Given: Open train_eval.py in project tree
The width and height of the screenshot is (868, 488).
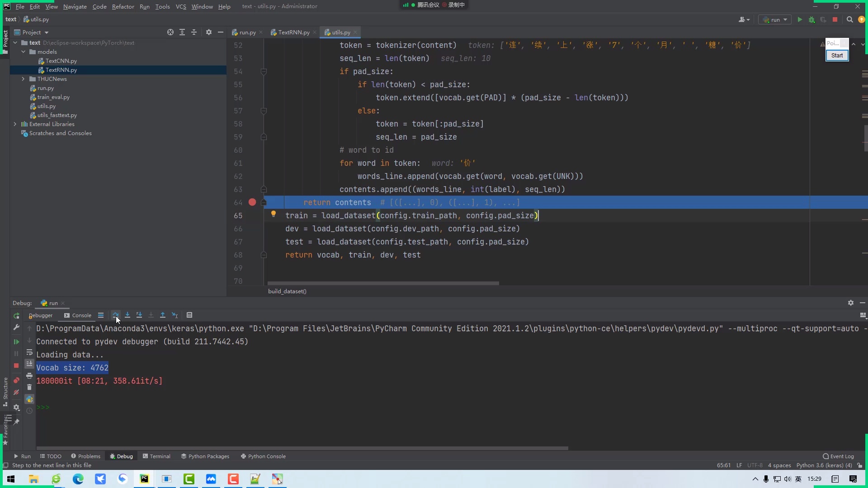Looking at the screenshot, I should [53, 97].
